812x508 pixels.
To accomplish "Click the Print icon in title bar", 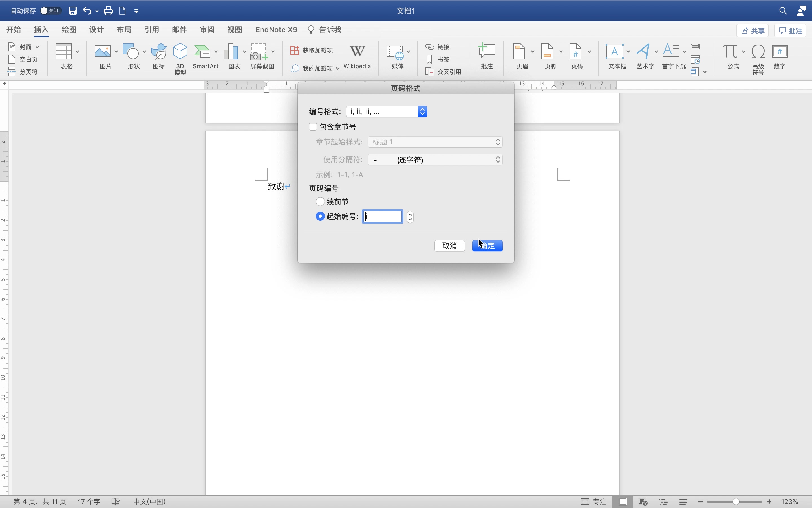I will pyautogui.click(x=108, y=11).
